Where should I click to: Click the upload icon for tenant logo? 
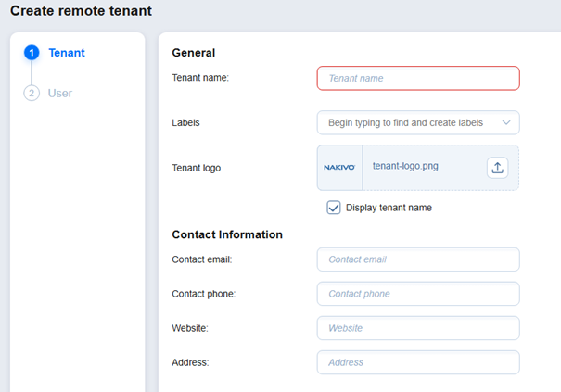coord(497,168)
